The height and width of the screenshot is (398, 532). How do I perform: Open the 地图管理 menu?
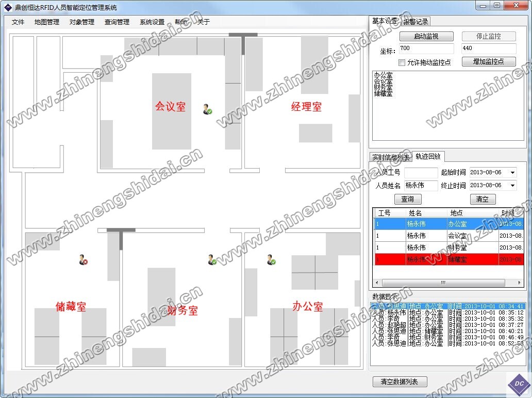click(x=47, y=22)
